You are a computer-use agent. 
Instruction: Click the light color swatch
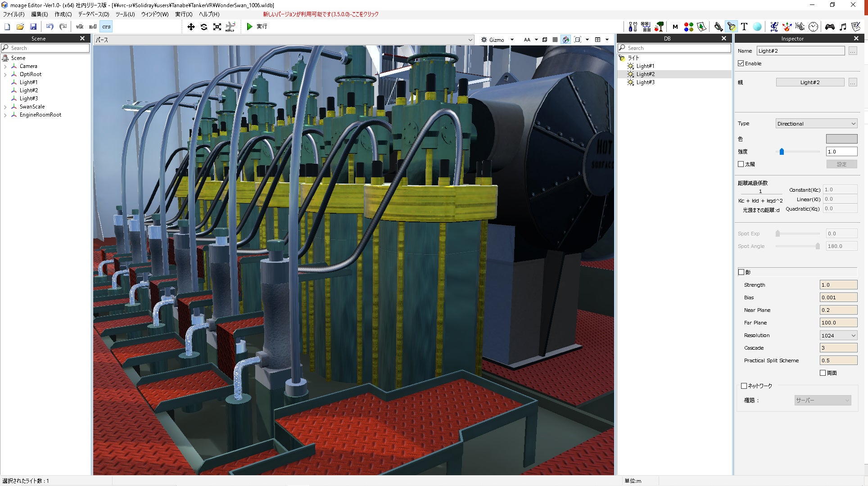[x=841, y=139]
